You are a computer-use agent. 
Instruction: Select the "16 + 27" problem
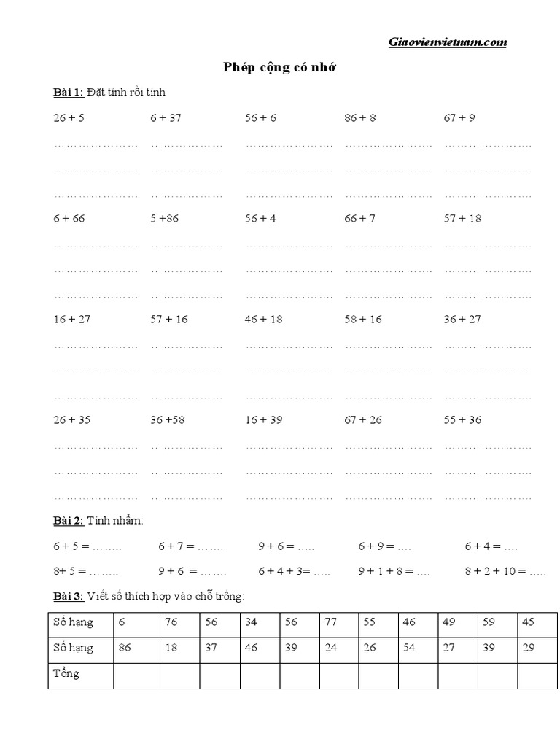pos(71,319)
